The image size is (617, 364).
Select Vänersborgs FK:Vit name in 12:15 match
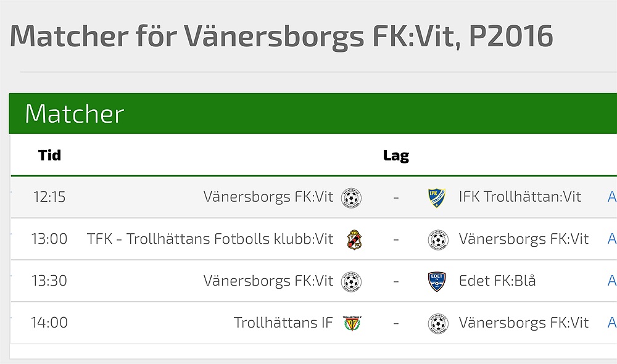(x=268, y=197)
